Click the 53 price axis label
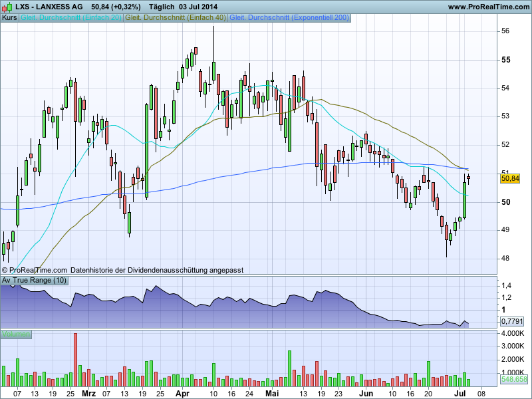Screen dimensions: 532x399 click(x=505, y=116)
